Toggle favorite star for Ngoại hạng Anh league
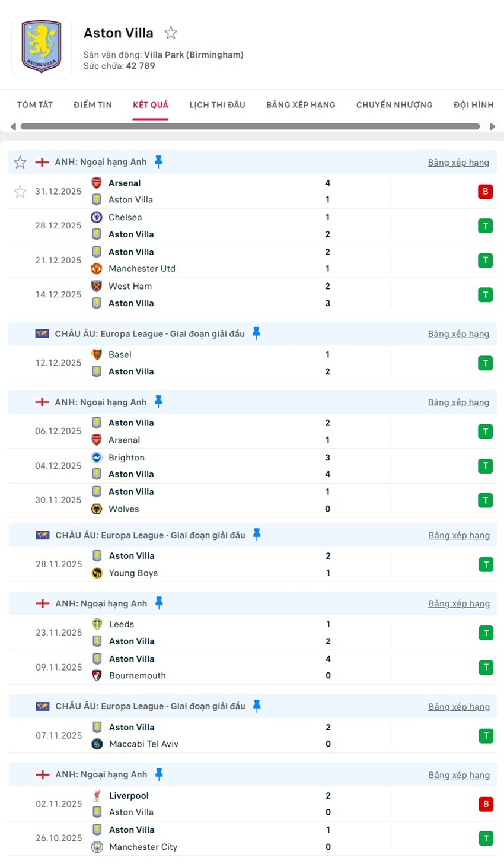The image size is (504, 864). pos(20,162)
